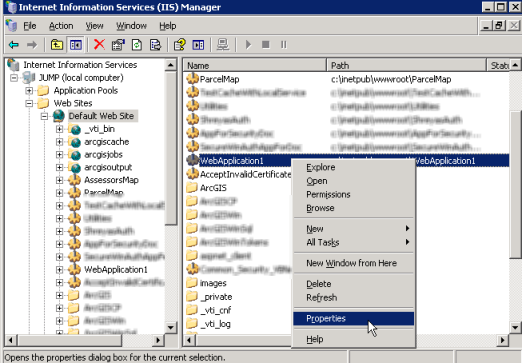The height and width of the screenshot is (363, 522).
Task: Select the _vti_log folder in list
Action: point(215,324)
